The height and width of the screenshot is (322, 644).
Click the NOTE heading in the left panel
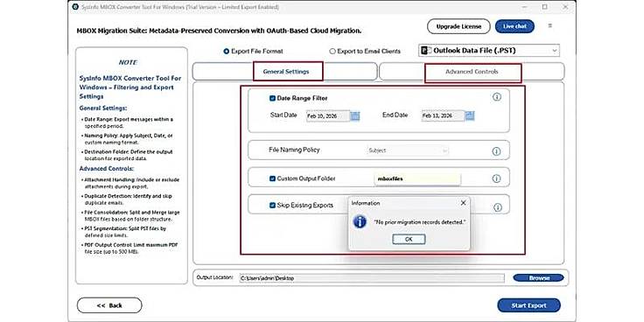[x=128, y=62]
